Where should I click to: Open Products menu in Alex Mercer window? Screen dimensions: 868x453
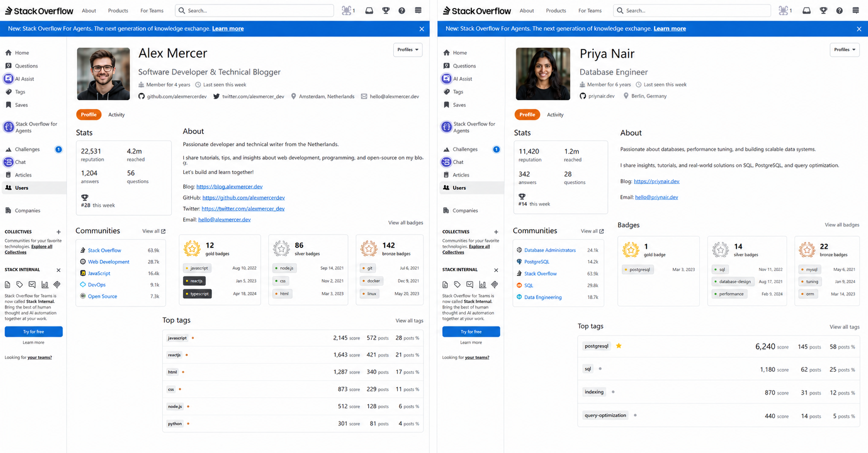(x=118, y=10)
